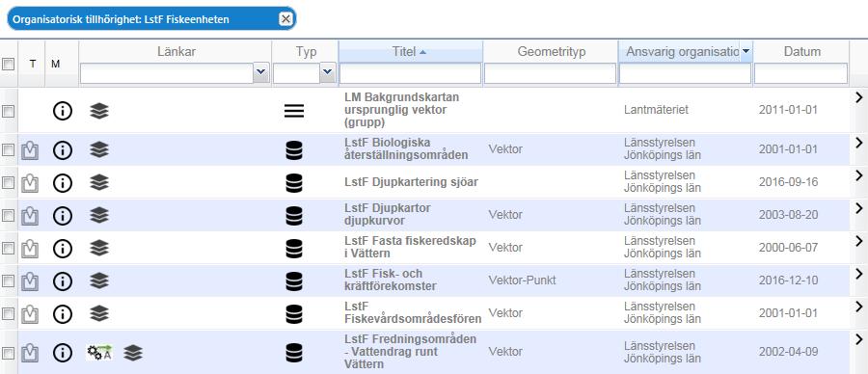This screenshot has width=868, height=374.
Task: Sort by the Geometrityp column header
Action: [x=552, y=51]
